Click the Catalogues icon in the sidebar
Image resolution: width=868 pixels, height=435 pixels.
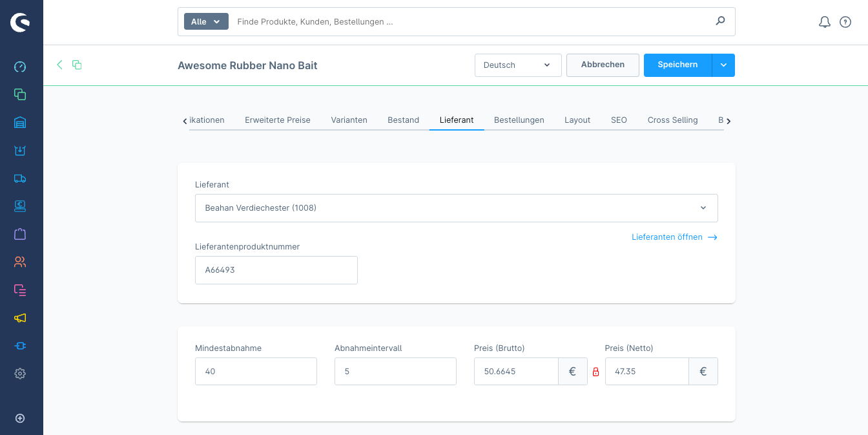20,94
